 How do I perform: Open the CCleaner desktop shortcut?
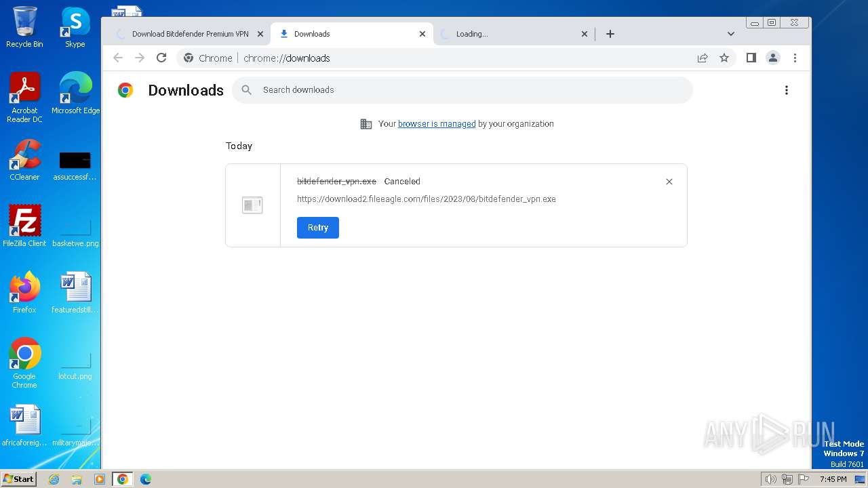click(x=24, y=160)
